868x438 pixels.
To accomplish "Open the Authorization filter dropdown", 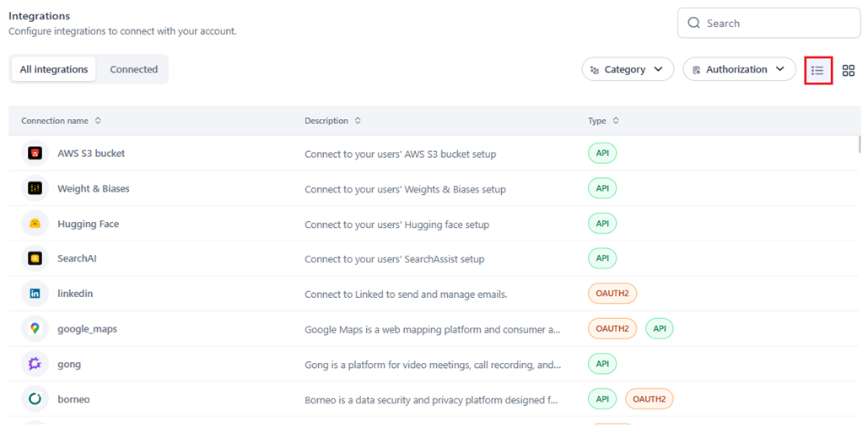I will click(x=739, y=69).
